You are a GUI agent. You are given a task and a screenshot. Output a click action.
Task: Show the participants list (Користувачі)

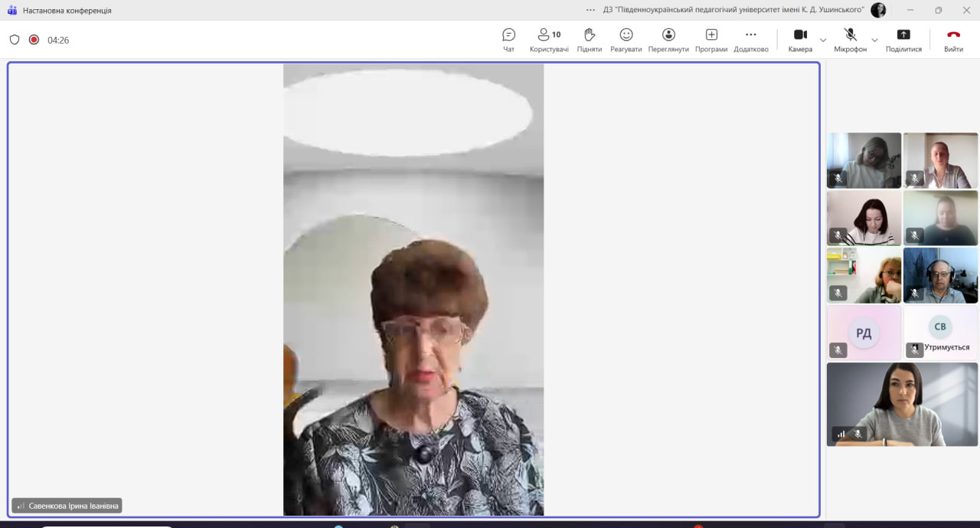click(x=549, y=40)
